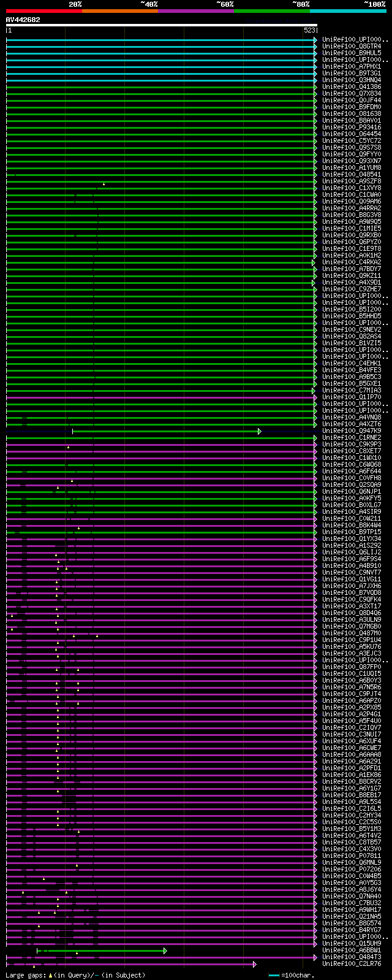The image size is (392, 980).
Task: Select hit label UniRef100_B5GXE1
Action: point(352,384)
